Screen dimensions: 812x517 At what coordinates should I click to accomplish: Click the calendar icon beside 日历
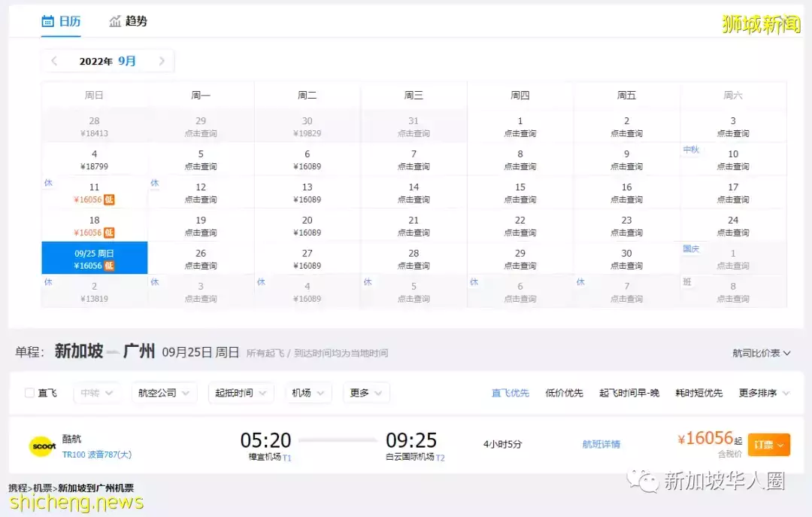coord(47,22)
